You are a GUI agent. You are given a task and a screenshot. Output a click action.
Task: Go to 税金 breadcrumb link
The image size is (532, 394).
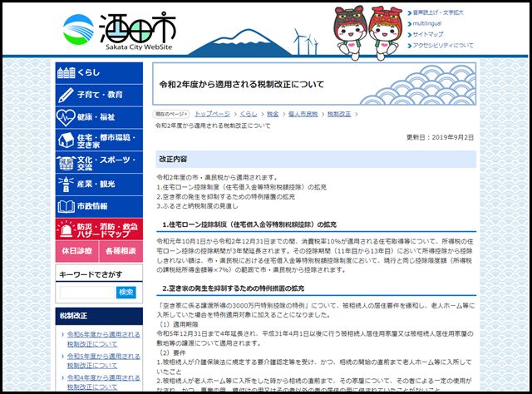[x=273, y=114]
